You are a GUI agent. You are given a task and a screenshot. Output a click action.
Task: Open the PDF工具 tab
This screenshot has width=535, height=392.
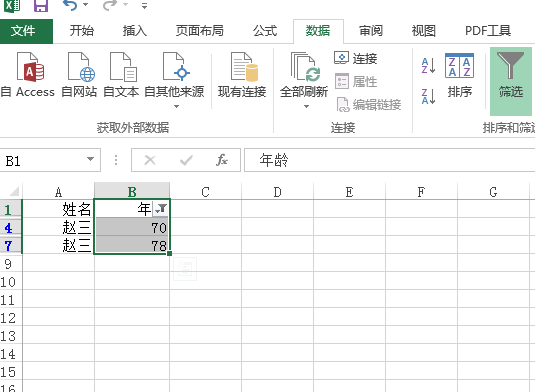tap(488, 31)
